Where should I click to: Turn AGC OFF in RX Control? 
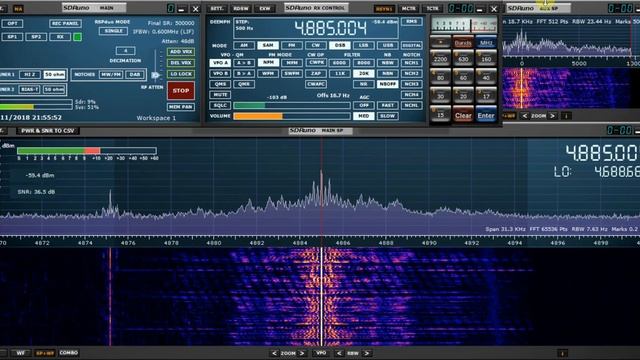click(x=363, y=105)
